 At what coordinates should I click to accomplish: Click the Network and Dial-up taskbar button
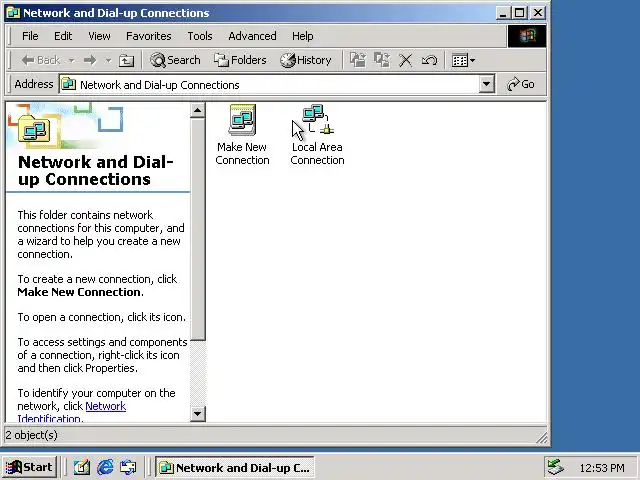coord(235,467)
